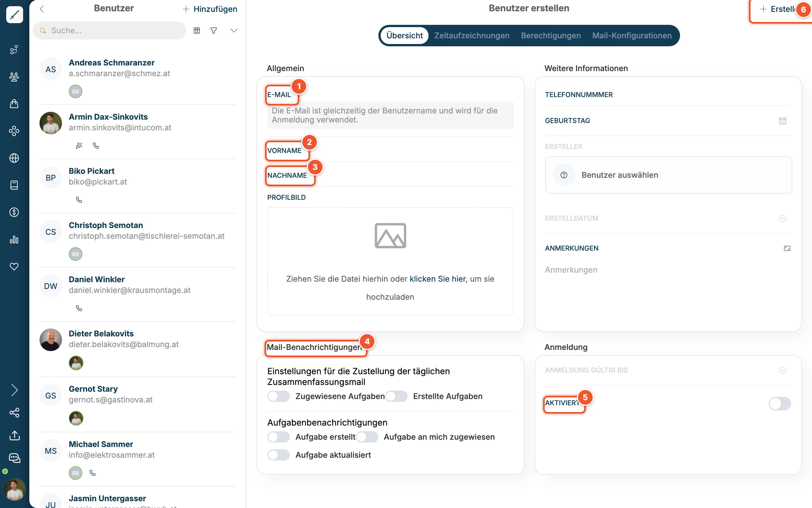Click phone icon under Armin Dax-Sinkovits

point(96,145)
